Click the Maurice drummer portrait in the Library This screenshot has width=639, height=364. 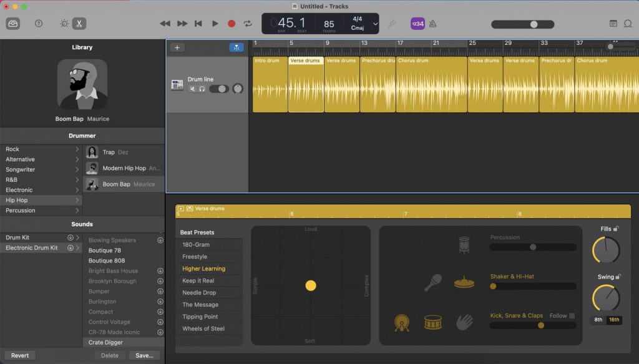(x=82, y=84)
